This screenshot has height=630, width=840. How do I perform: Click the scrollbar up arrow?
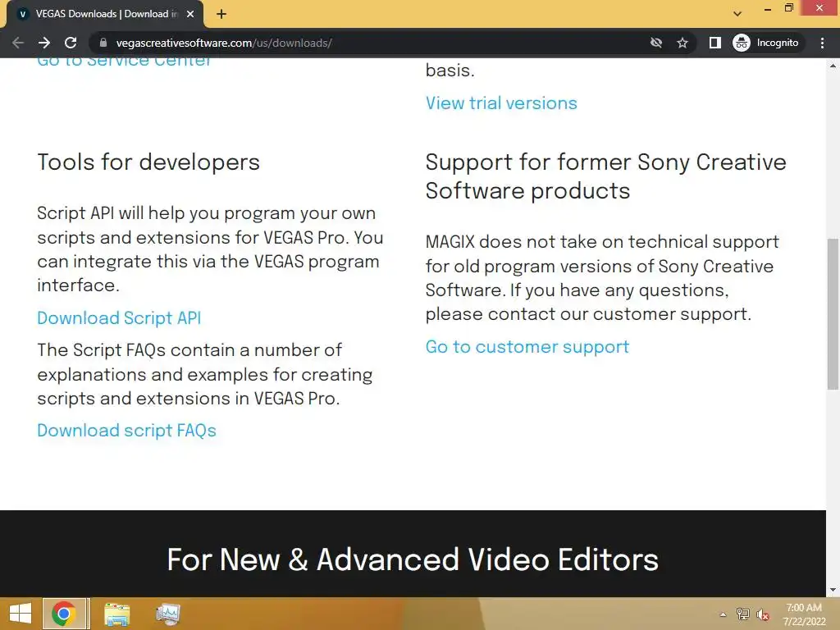(x=833, y=66)
